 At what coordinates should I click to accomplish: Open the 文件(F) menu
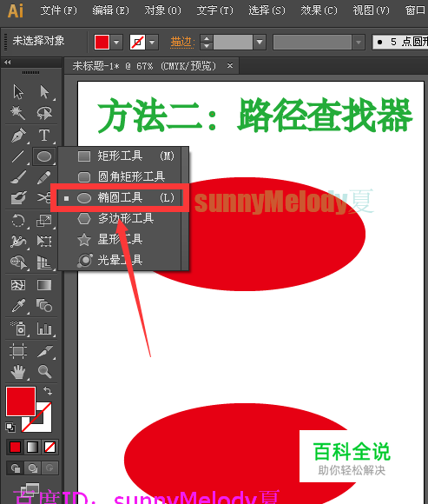click(x=58, y=10)
